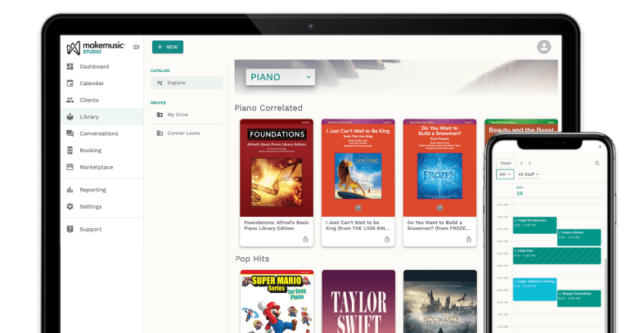Open Booking in the sidebar
This screenshot has height=333, width=644.
[x=101, y=151]
